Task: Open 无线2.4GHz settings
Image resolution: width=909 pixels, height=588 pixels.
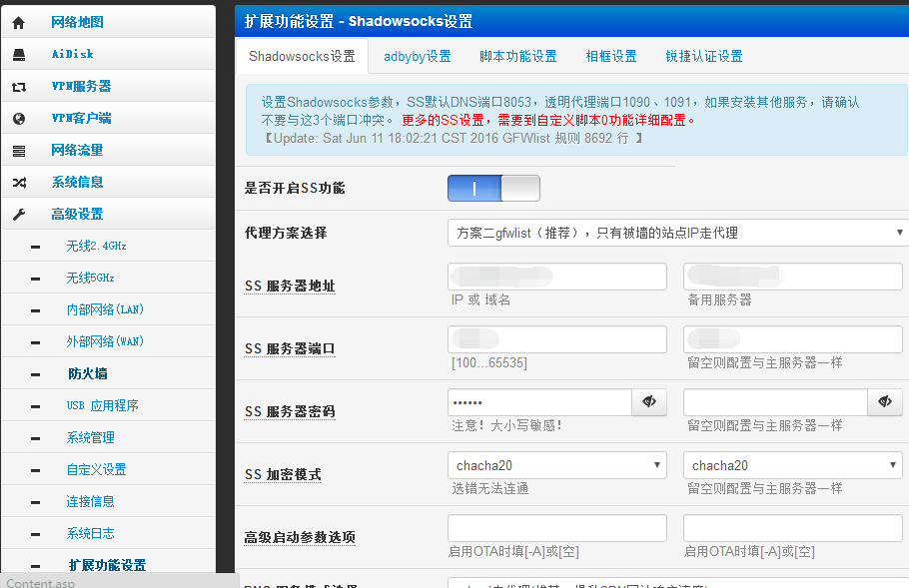Action: (96, 246)
